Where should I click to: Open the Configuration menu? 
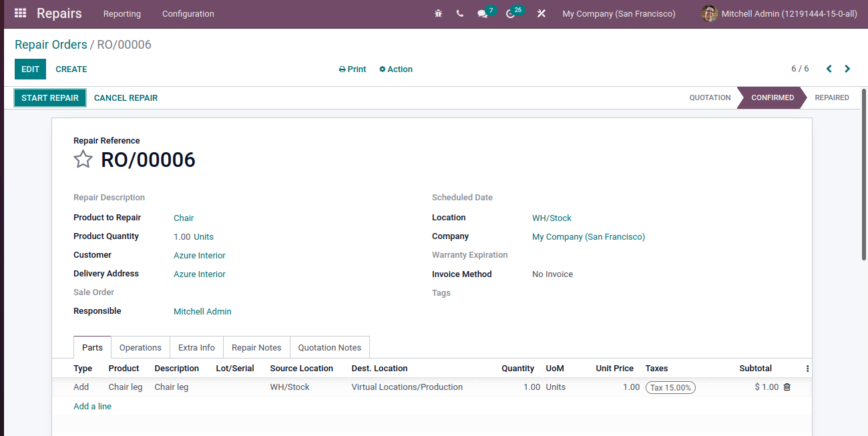click(188, 13)
